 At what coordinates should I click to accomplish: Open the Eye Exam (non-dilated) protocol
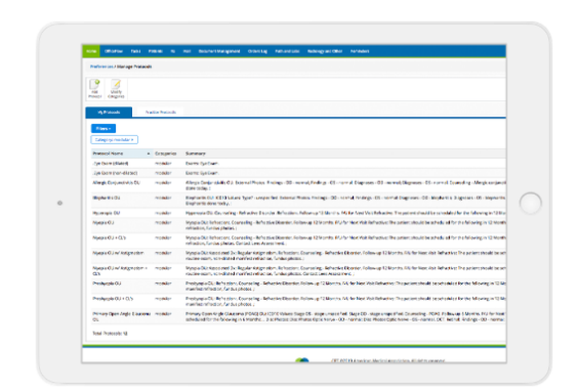click(115, 173)
